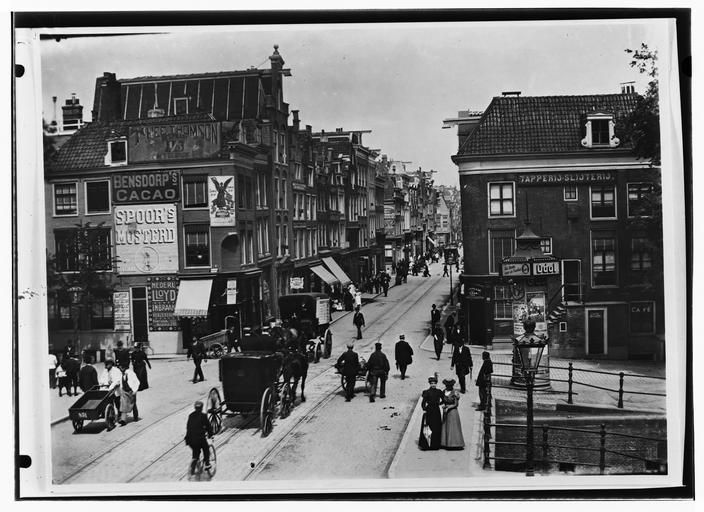Select the round advertising kiosk on the corner
This screenshot has width=704, height=512.
coord(528,300)
